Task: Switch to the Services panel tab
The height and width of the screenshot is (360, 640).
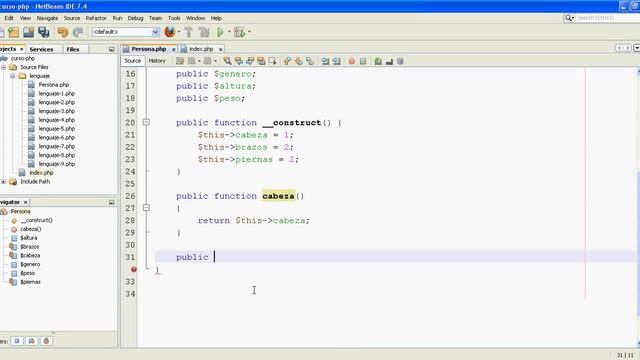Action: (41, 49)
